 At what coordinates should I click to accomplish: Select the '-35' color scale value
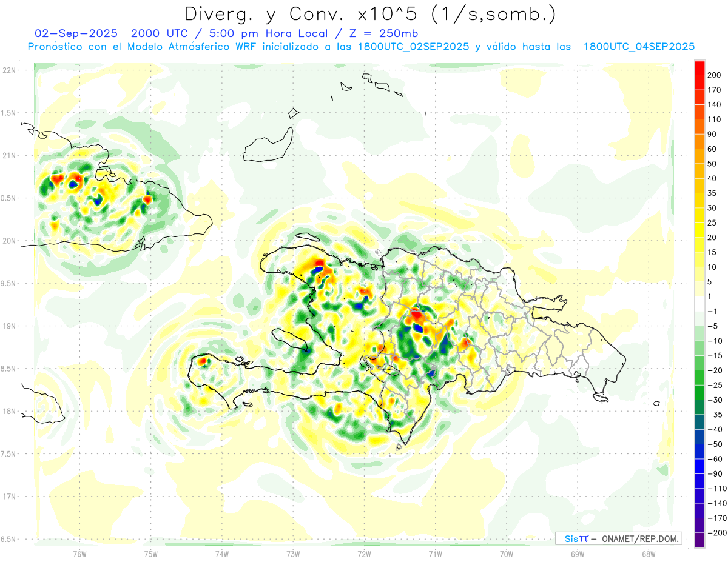point(714,415)
